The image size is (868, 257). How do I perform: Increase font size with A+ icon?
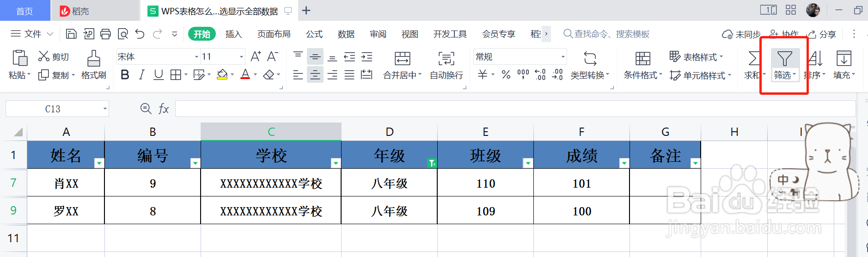256,56
